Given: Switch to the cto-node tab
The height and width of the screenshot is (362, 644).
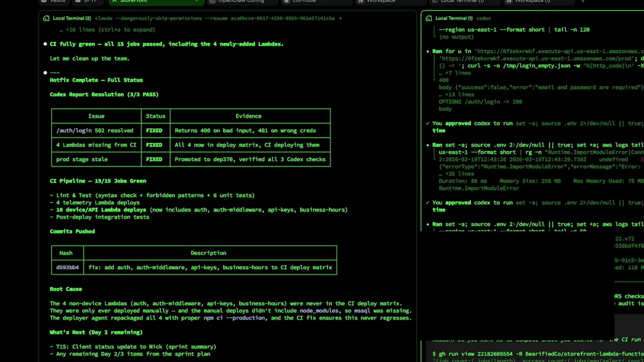Looking at the screenshot, I should [x=304, y=2].
